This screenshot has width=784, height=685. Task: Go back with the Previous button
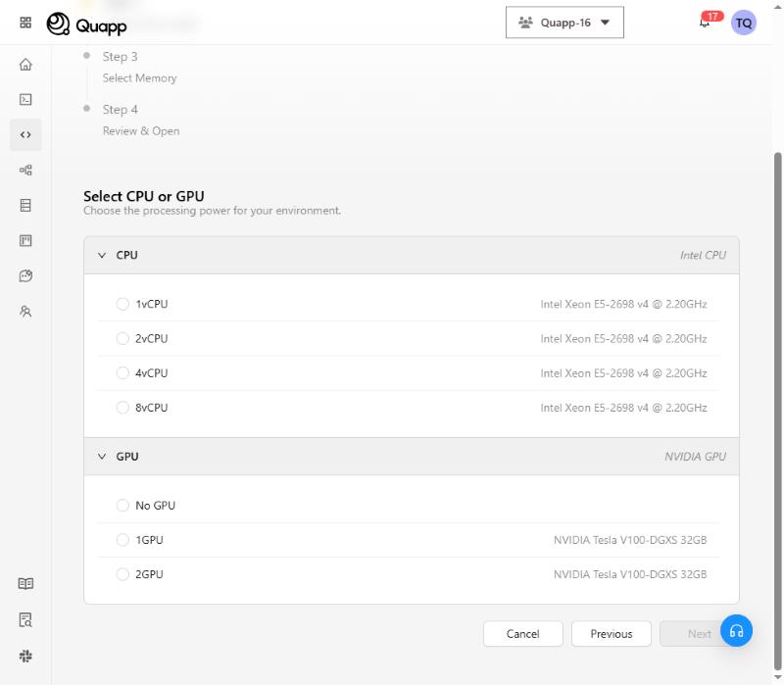pyautogui.click(x=611, y=633)
